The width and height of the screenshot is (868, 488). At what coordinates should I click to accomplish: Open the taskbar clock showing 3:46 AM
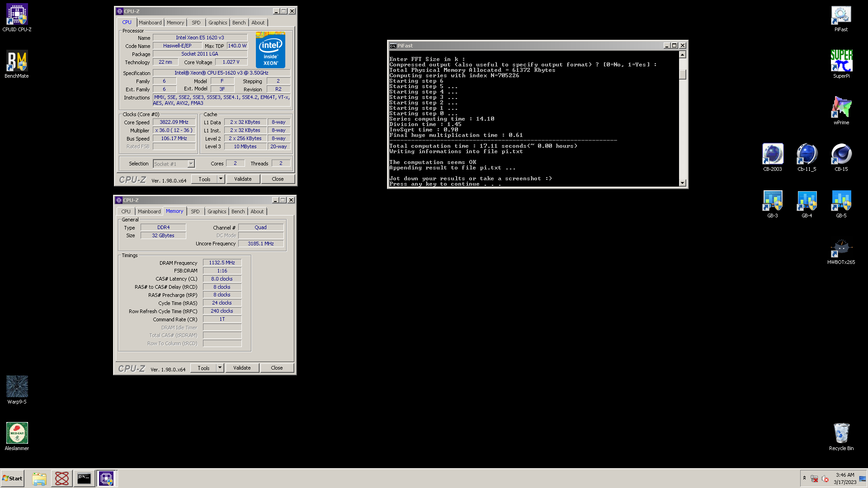844,479
